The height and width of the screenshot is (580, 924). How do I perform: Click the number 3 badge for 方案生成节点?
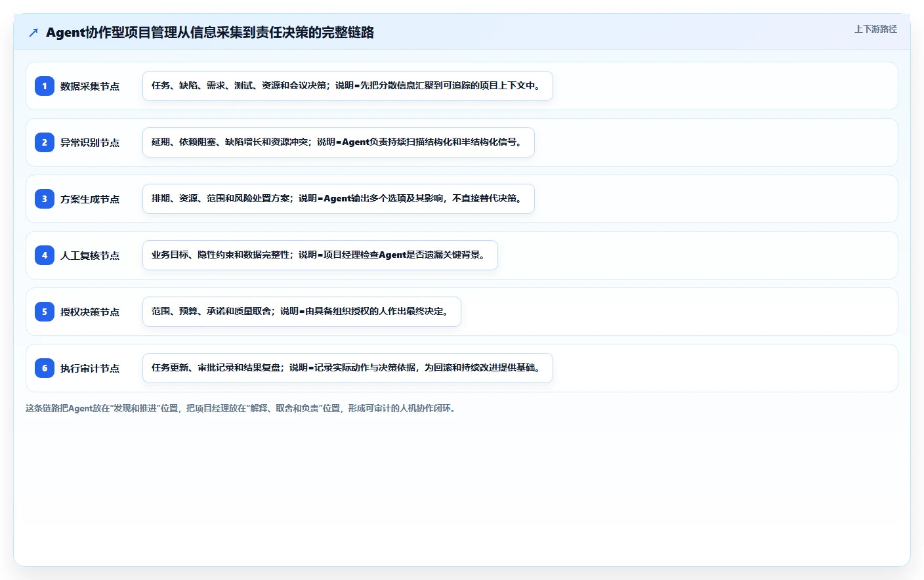[45, 199]
